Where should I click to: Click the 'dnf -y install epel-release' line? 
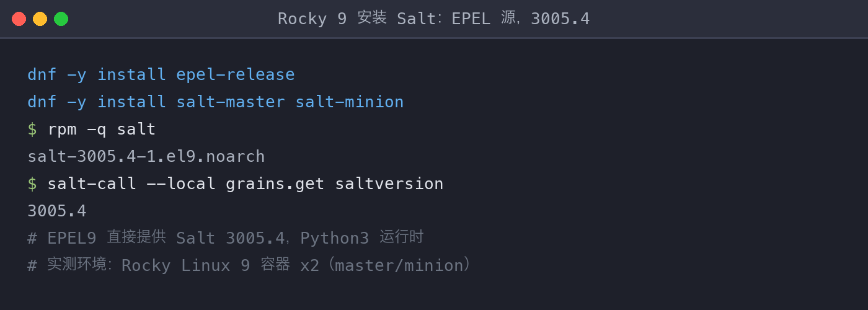[x=161, y=74]
